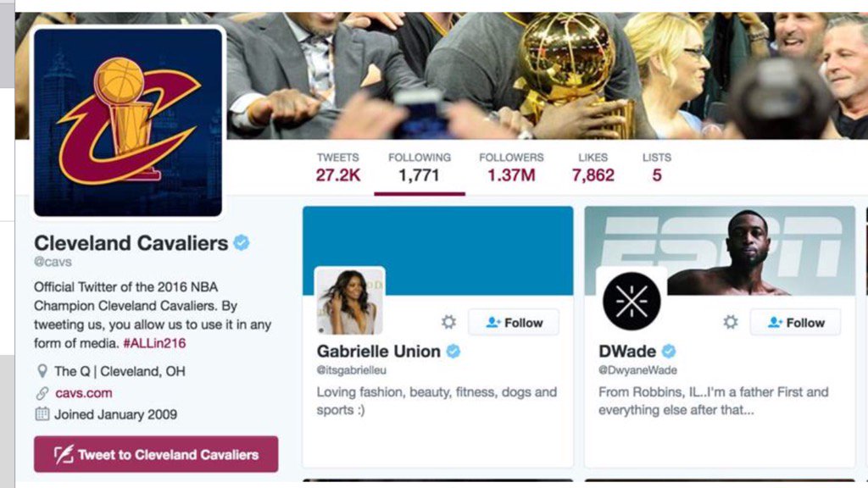
Task: View the Lists tab
Action: click(657, 168)
